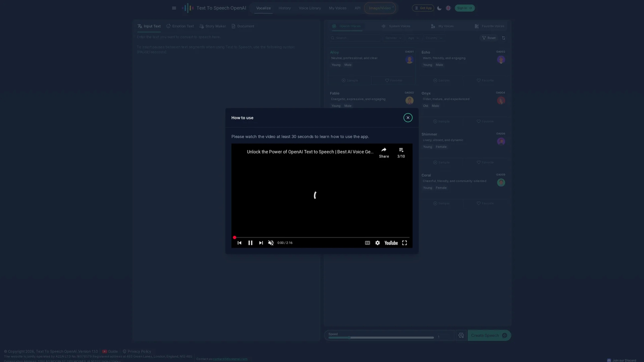Click the video progress bar
The height and width of the screenshot is (362, 644).
point(322,237)
